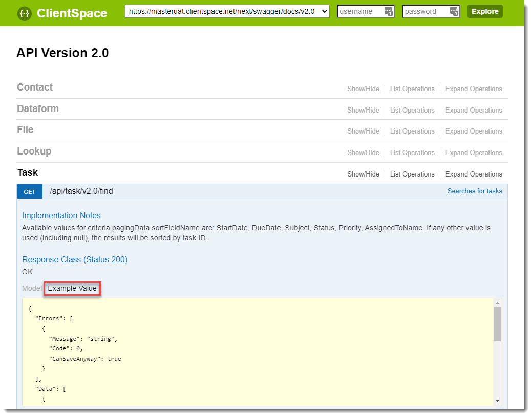
Task: Expand the Dataform API section
Action: click(x=38, y=109)
